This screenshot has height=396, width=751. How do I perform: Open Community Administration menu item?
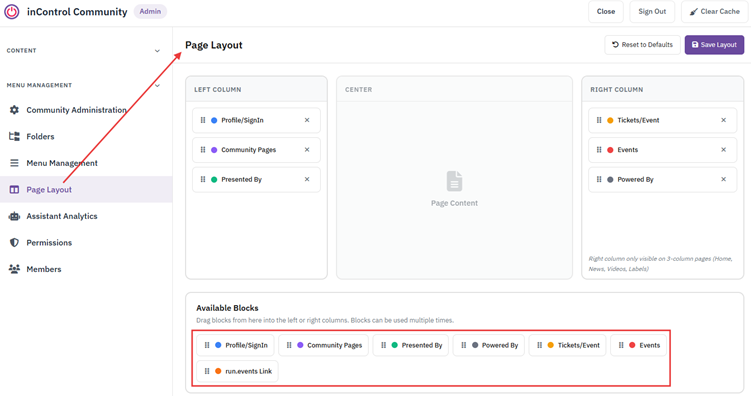[86, 110]
